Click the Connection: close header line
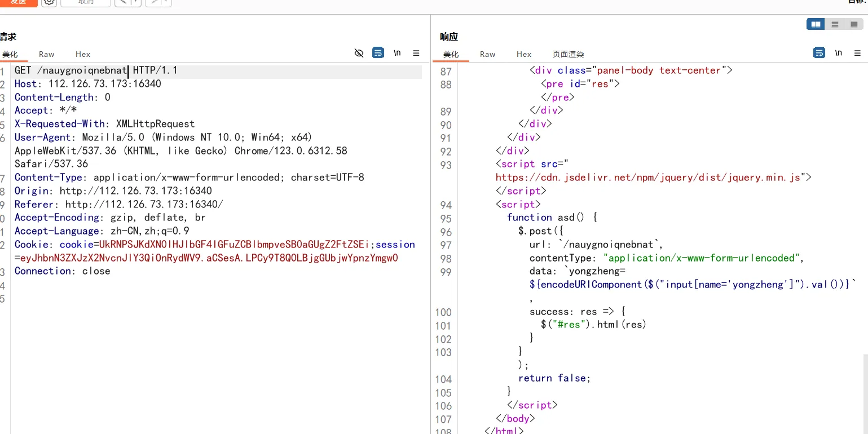This screenshot has width=868, height=434. [63, 271]
